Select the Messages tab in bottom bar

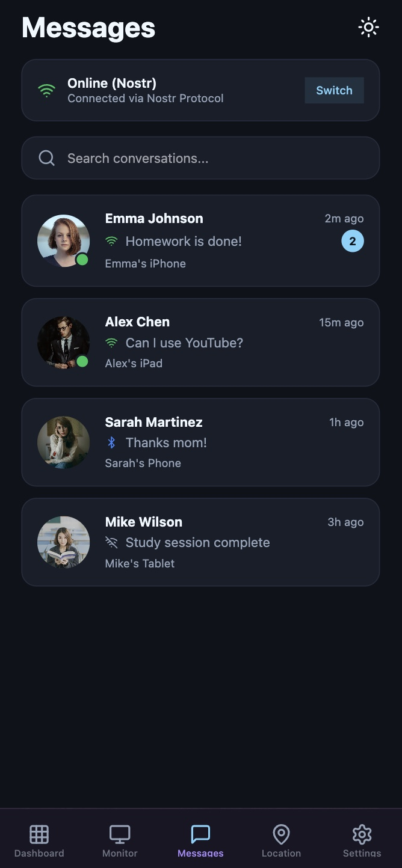point(200,840)
